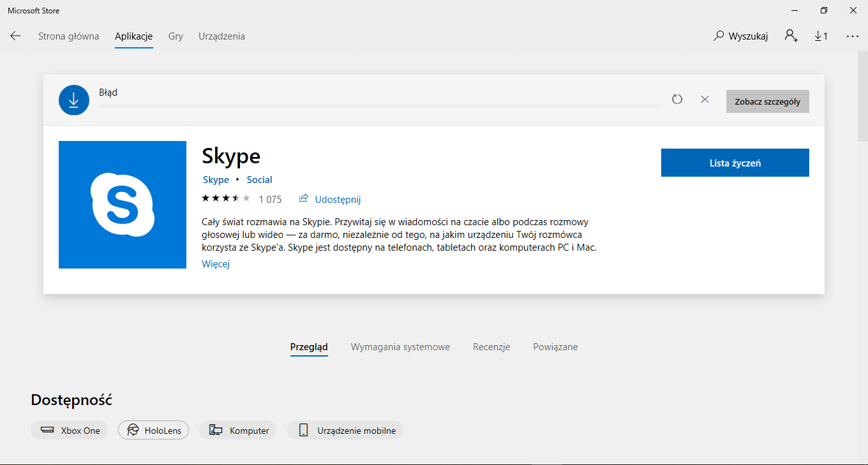Click the blue download status icon
Image resolution: width=868 pixels, height=465 pixels.
click(x=74, y=100)
